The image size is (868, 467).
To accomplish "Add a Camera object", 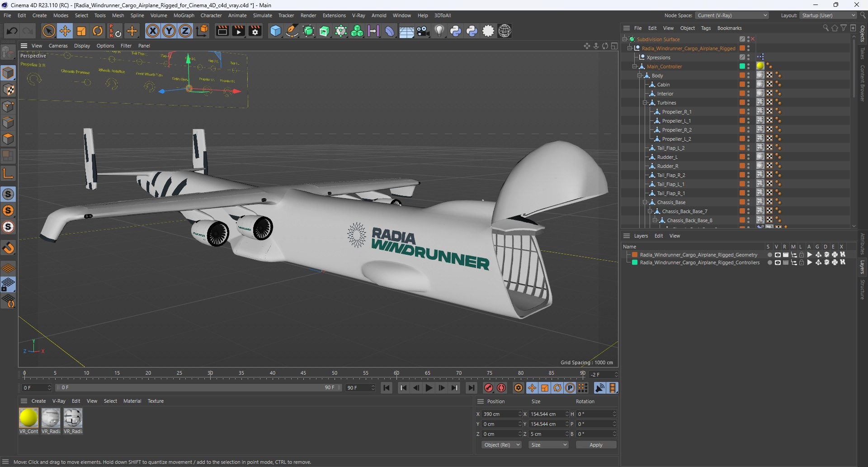I will pos(423,31).
